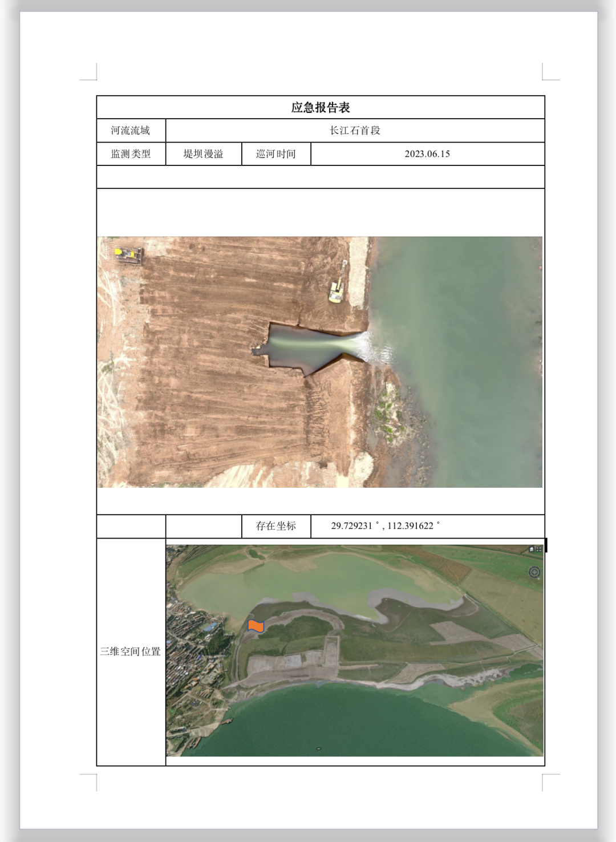This screenshot has width=616, height=842.
Task: Click the bottom-right page margin corner mark
Action: [548, 779]
